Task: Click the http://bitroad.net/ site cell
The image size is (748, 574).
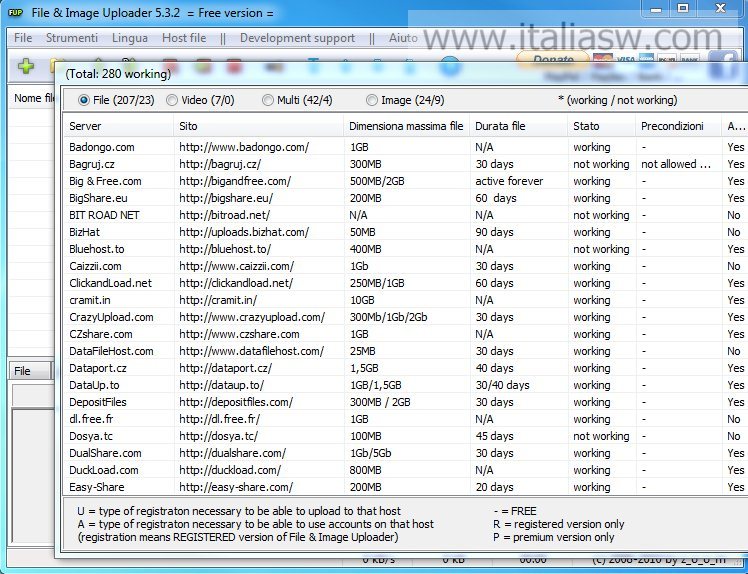Action: coord(224,215)
